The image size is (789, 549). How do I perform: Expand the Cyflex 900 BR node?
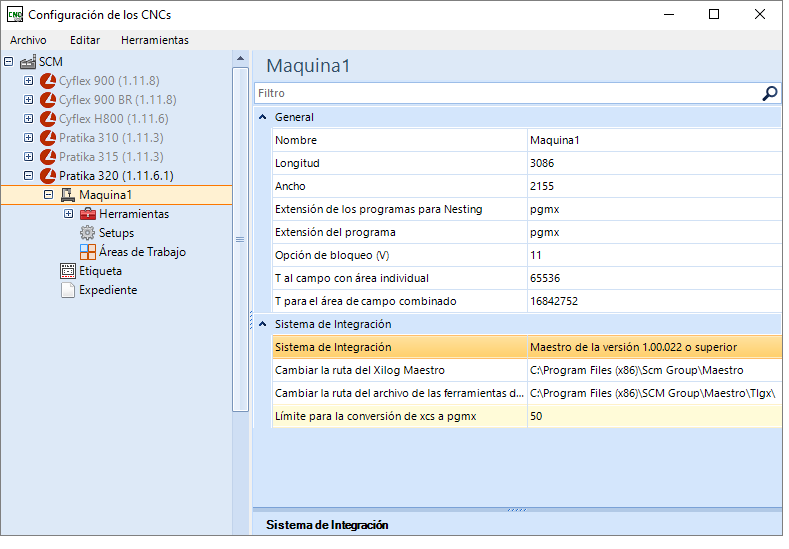tap(29, 100)
